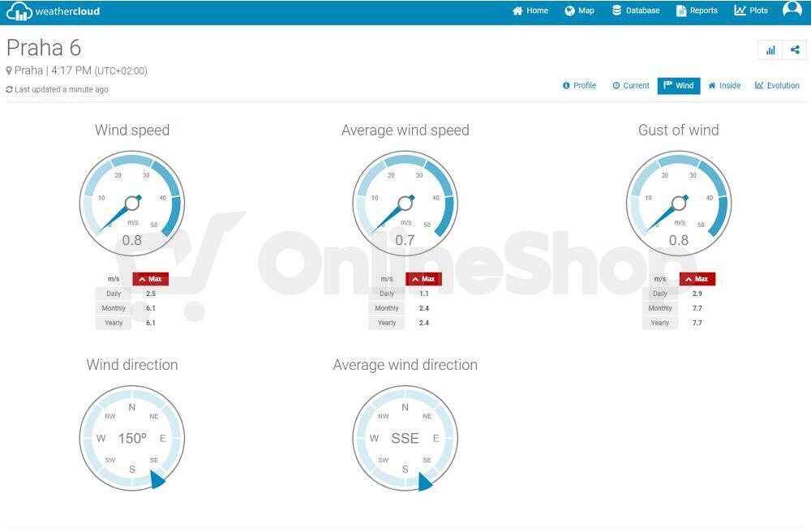
Task: Click the refresh icon beside Last updated
Action: (x=9, y=89)
